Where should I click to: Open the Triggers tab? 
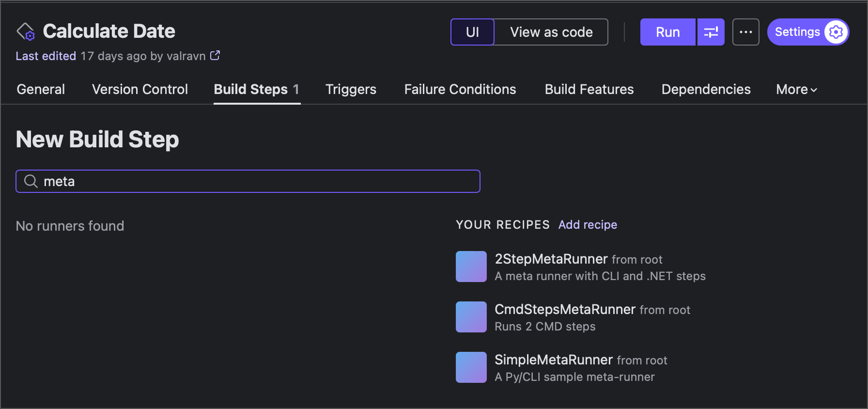coord(351,89)
